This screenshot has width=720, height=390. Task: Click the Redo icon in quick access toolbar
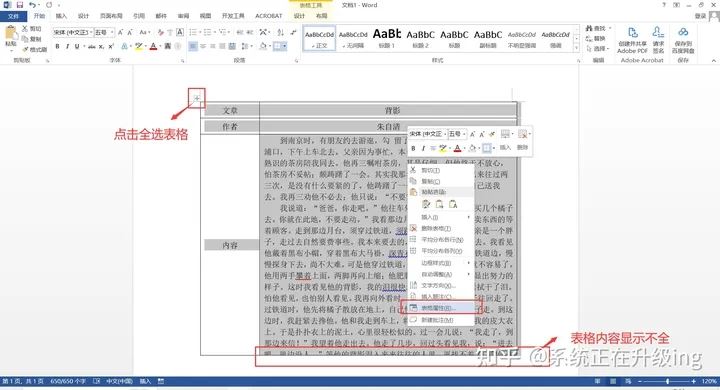click(x=49, y=5)
